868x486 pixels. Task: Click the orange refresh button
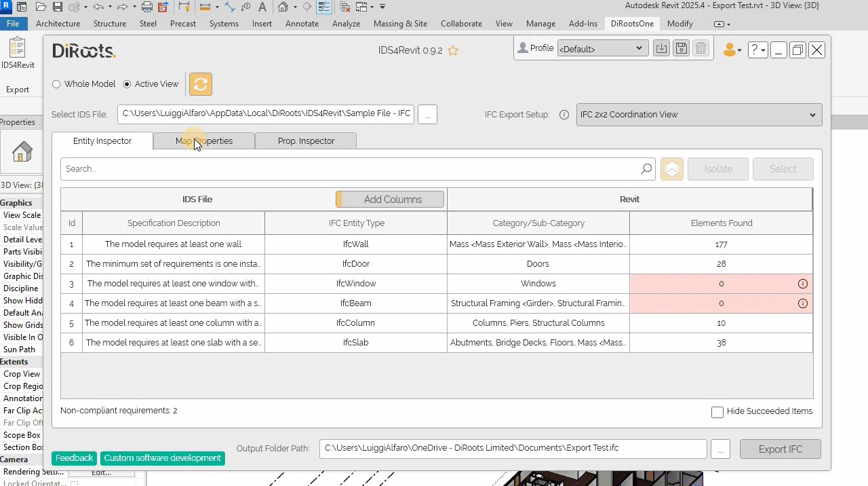click(200, 84)
